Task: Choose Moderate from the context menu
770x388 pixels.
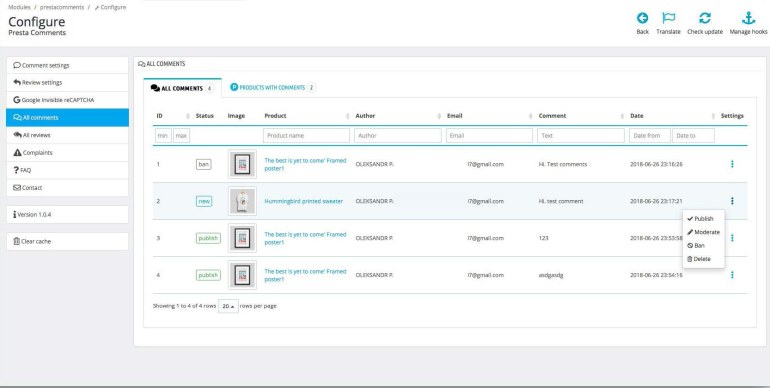Action: click(703, 232)
